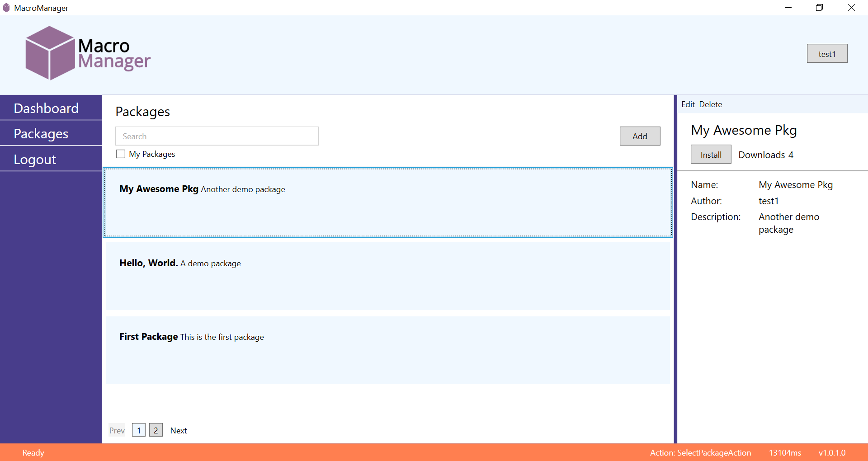Click Edit in the details panel
This screenshot has height=461, width=868.
click(x=687, y=104)
